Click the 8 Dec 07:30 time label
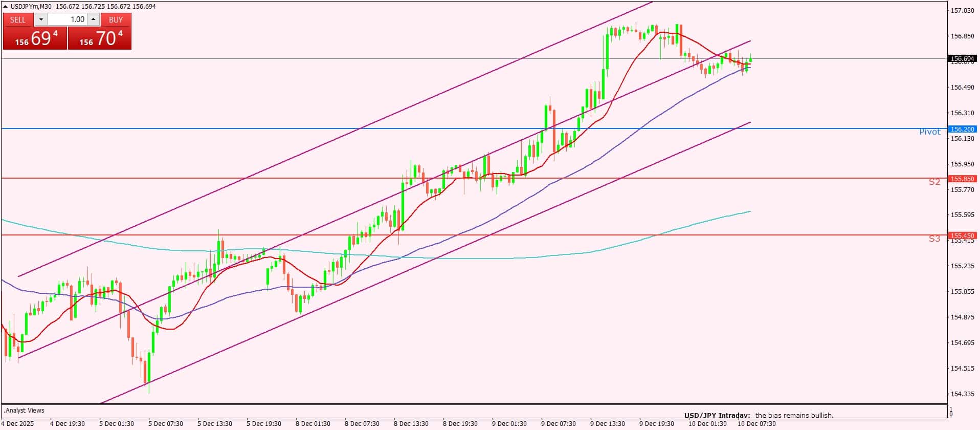This screenshot has height=430, width=980. click(x=362, y=424)
